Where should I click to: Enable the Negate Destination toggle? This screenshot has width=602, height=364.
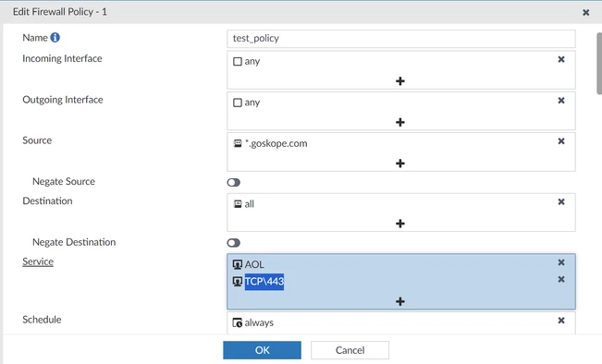click(233, 243)
